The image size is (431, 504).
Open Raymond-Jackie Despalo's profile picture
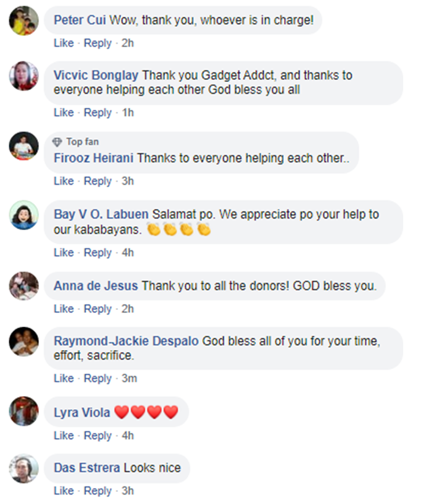[24, 342]
